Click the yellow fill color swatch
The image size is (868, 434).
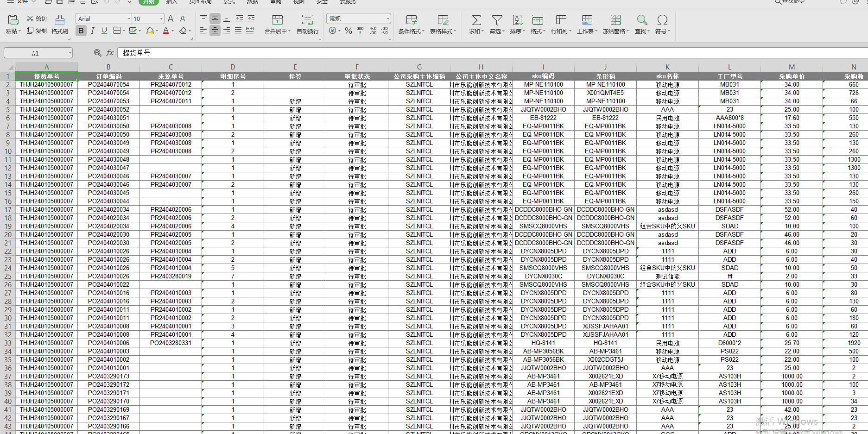point(150,31)
